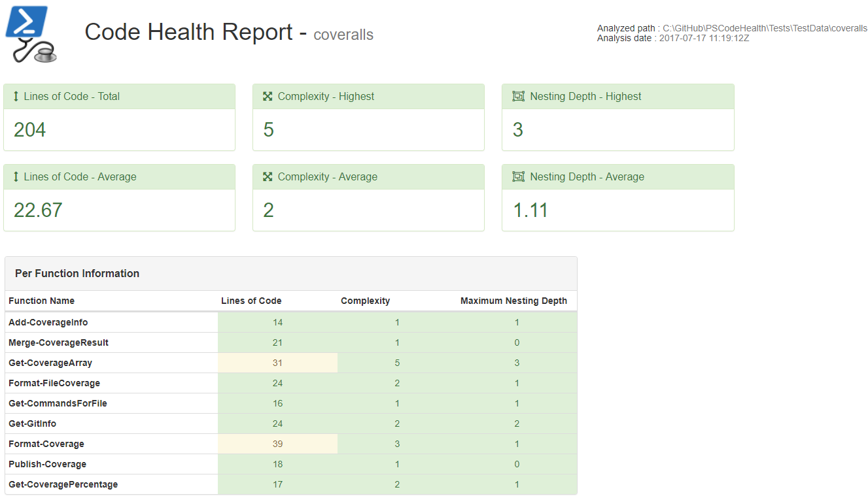Click the complexity cell of Format-FileCoverage row
This screenshot has height=498, width=868.
(x=397, y=383)
